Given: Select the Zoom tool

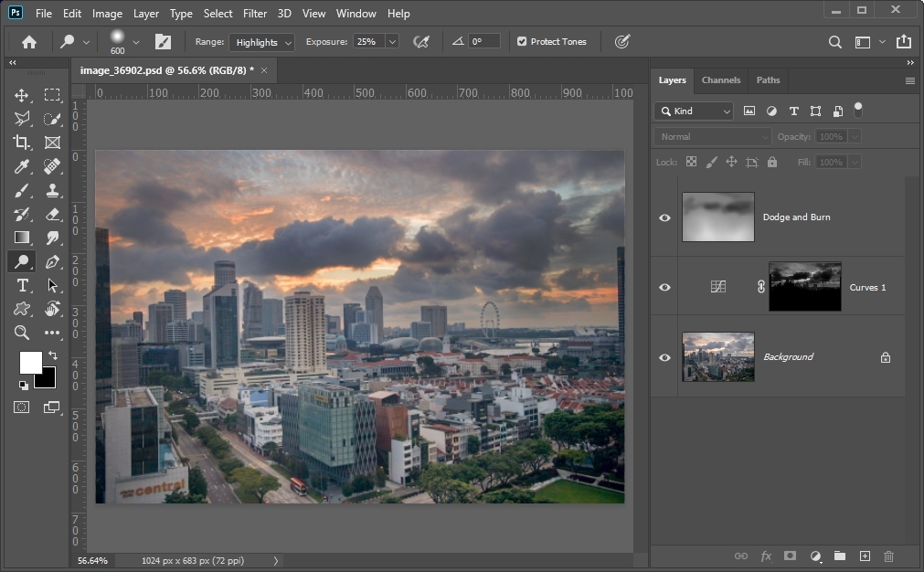Looking at the screenshot, I should [x=22, y=333].
